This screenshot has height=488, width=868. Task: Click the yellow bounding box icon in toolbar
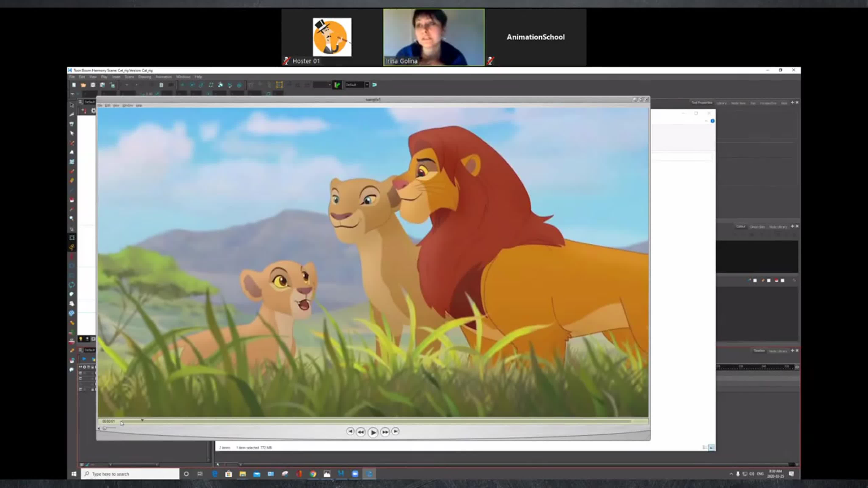[279, 85]
